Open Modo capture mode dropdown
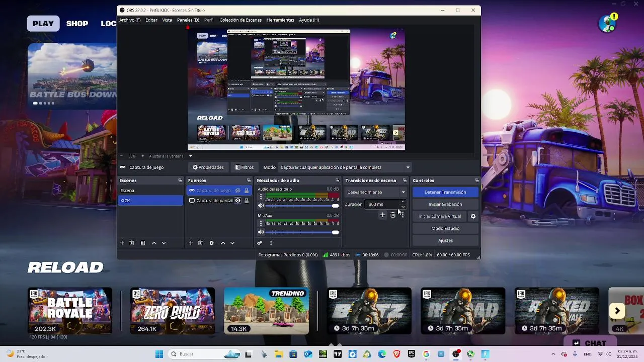644x362 pixels. pyautogui.click(x=345, y=167)
